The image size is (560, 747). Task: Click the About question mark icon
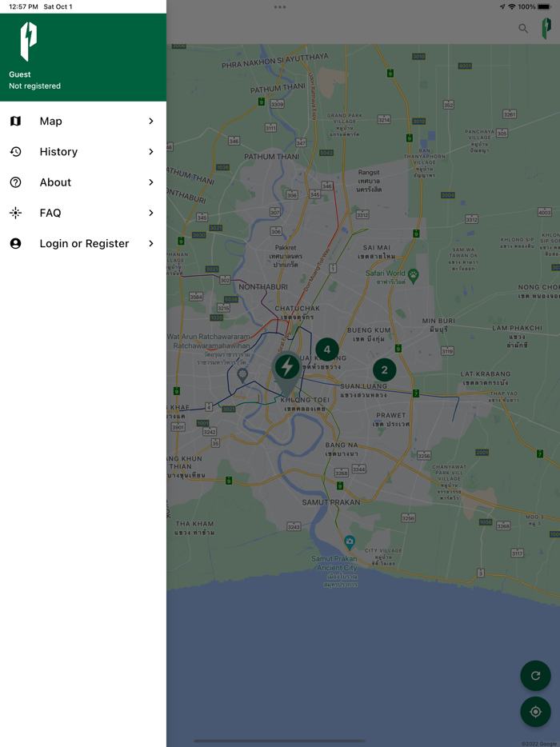(x=15, y=182)
